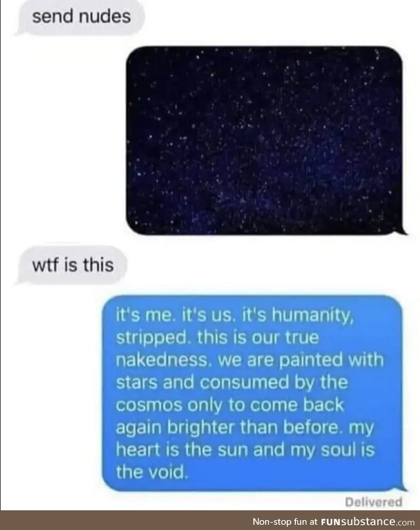Click the tail of the 'send nudes' bubble
420x530 pixels.
pyautogui.click(x=21, y=32)
